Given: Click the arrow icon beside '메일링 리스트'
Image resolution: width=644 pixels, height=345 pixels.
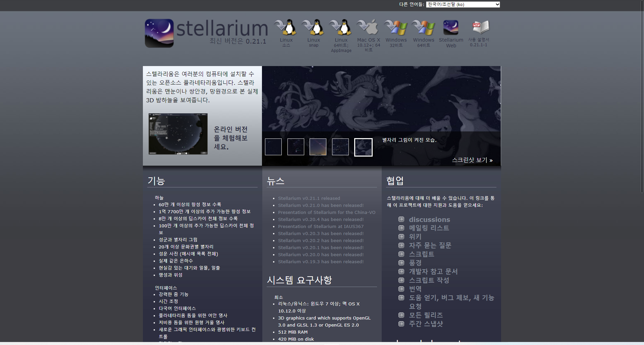Looking at the screenshot, I should click(401, 228).
